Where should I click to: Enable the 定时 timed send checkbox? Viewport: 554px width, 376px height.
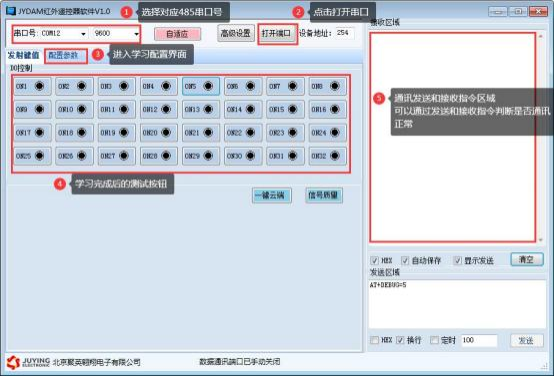coord(434,340)
